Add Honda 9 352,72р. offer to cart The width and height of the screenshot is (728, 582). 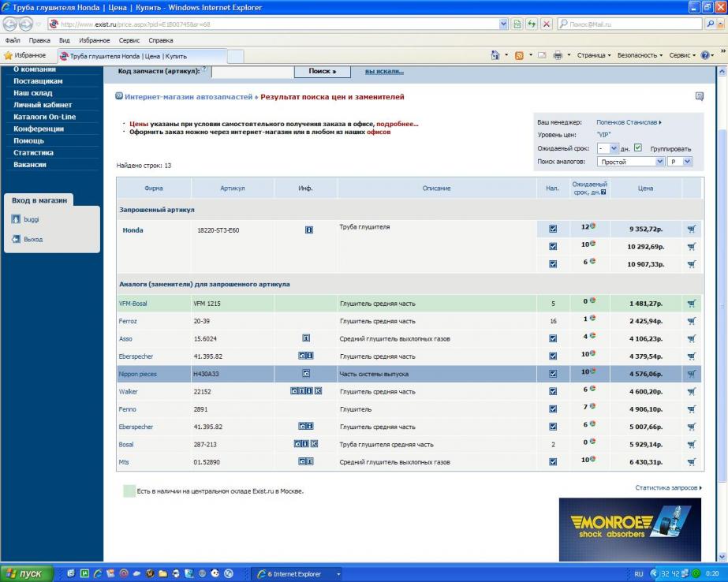[x=691, y=229]
